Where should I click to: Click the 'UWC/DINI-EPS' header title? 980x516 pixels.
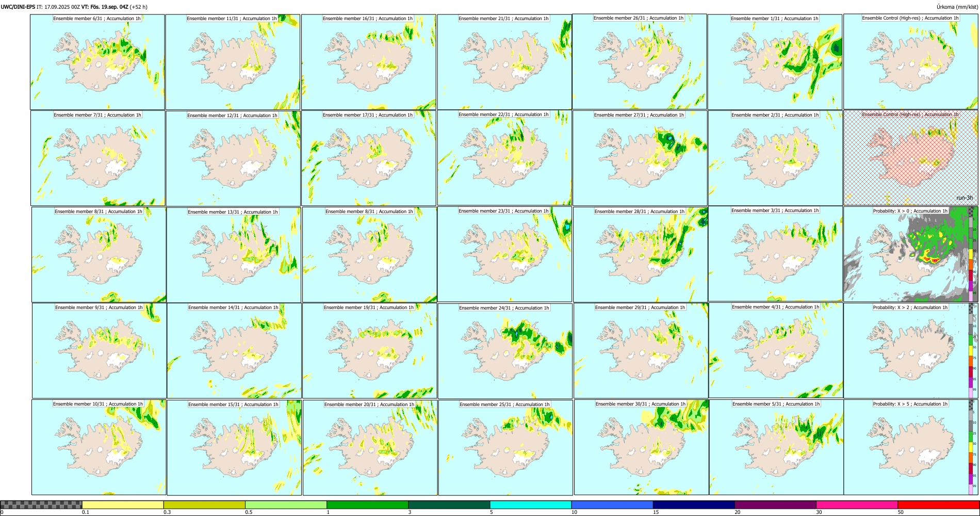click(18, 7)
